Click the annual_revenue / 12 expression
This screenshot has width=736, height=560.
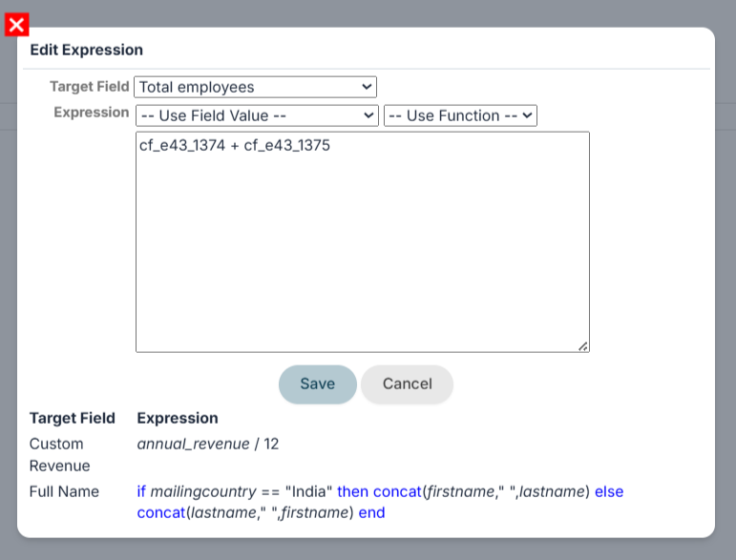(208, 444)
